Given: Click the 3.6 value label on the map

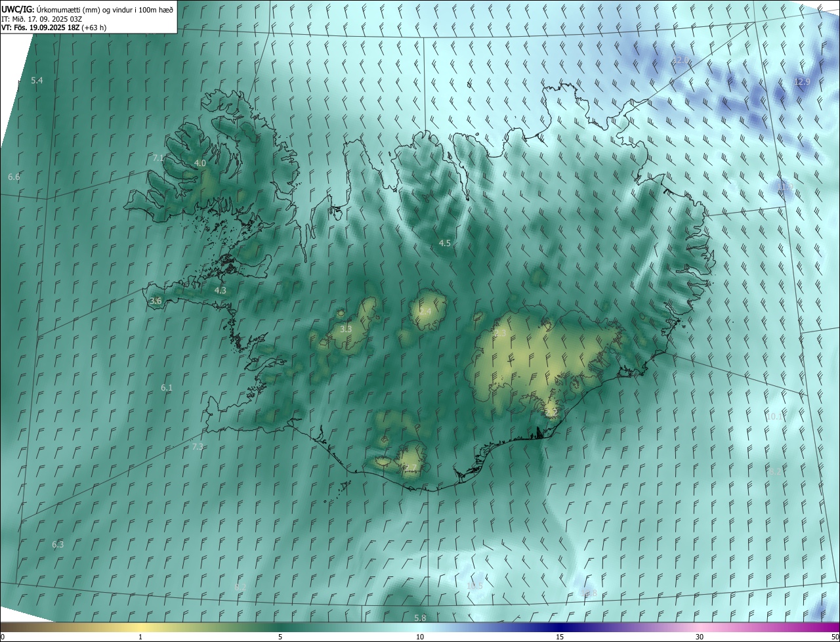Looking at the screenshot, I should (x=156, y=301).
